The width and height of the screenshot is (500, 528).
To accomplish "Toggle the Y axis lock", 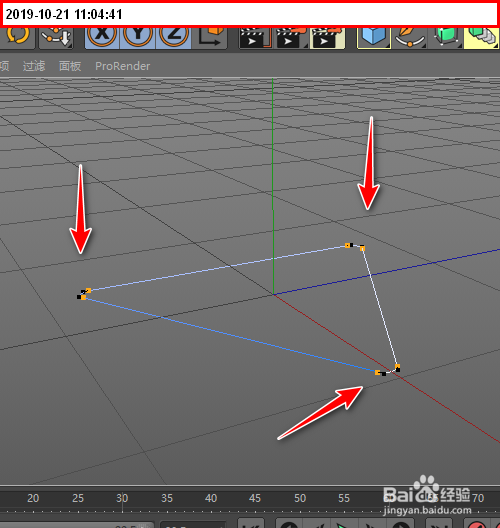I will [138, 37].
